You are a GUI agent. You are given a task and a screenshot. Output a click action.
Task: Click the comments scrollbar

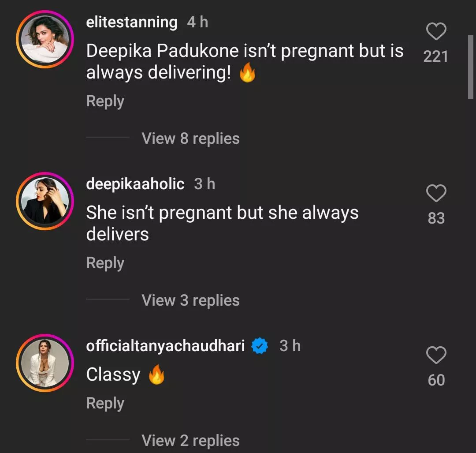(x=470, y=66)
